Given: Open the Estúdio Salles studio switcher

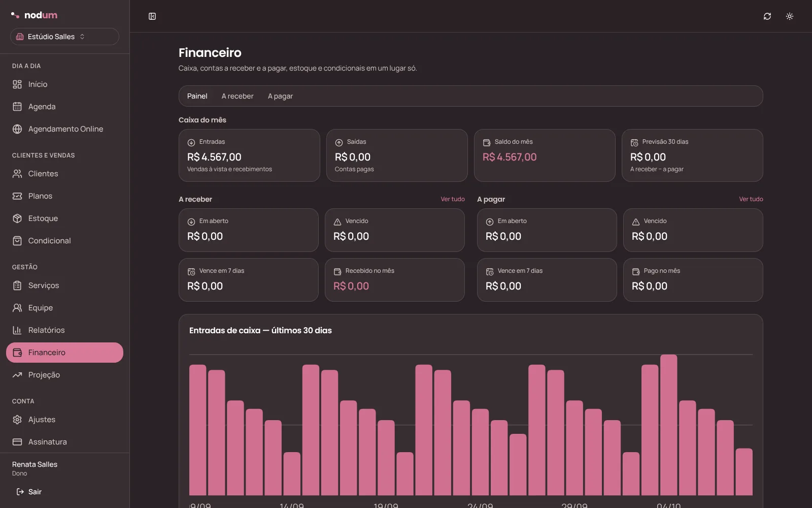Looking at the screenshot, I should pyautogui.click(x=64, y=37).
